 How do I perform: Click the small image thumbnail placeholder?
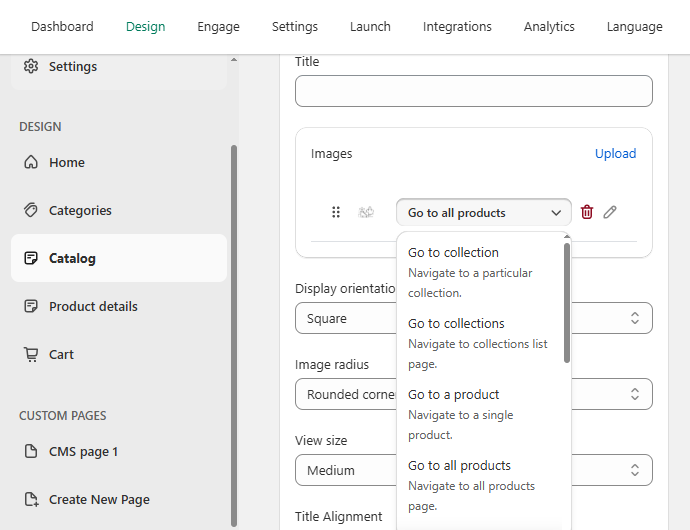pos(366,212)
